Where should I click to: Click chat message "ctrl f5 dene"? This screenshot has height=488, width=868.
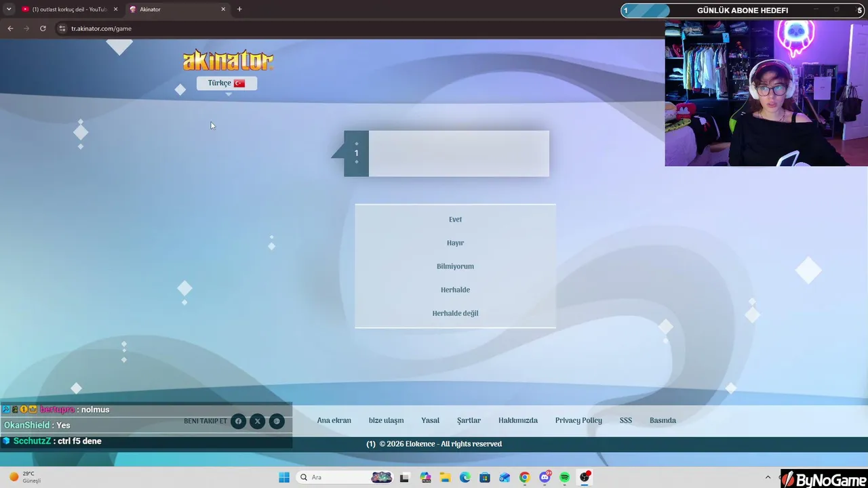coord(80,441)
